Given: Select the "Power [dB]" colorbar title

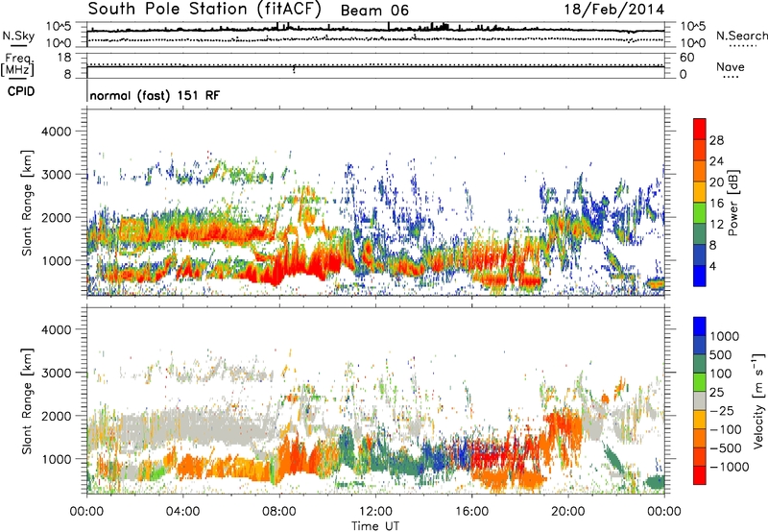Looking at the screenshot, I should pyautogui.click(x=732, y=203).
